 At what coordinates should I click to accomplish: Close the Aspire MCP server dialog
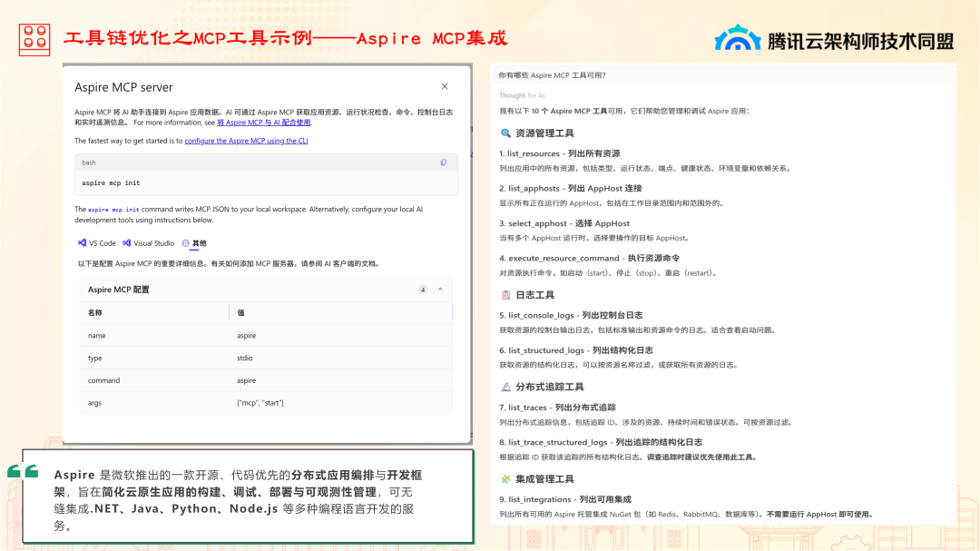pyautogui.click(x=445, y=86)
